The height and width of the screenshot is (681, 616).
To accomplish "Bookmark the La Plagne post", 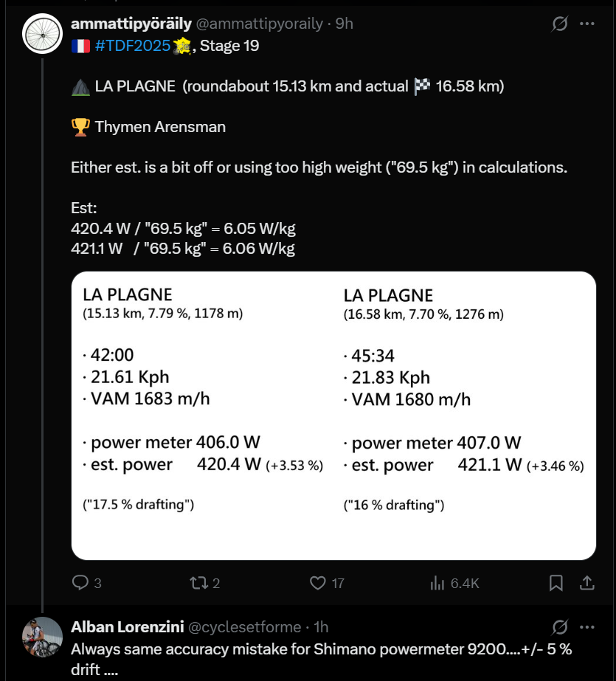I will click(556, 583).
